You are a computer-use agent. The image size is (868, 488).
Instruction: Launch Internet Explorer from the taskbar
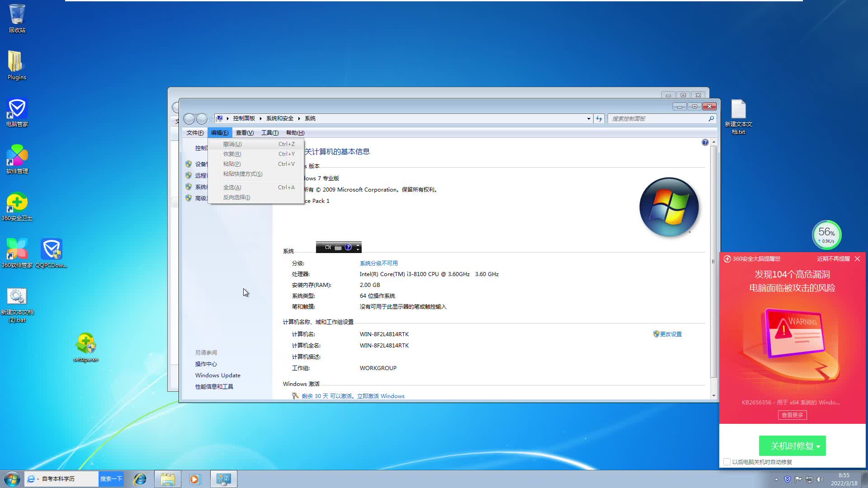[140, 479]
